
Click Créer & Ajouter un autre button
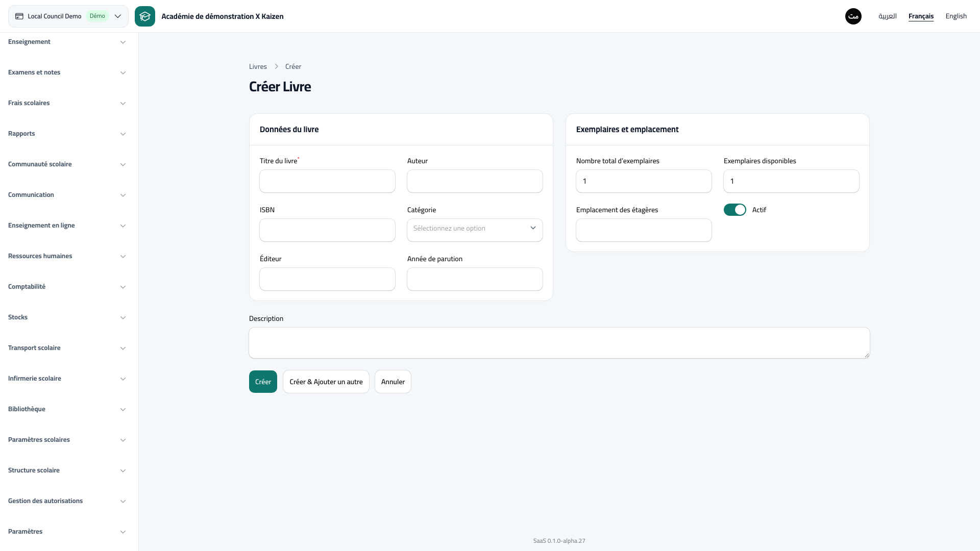326,382
